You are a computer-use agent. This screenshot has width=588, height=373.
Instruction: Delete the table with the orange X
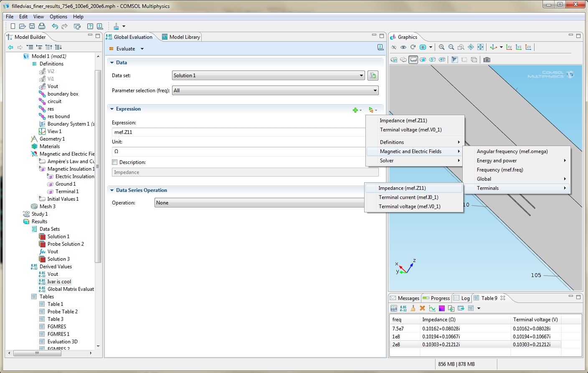pos(422,308)
